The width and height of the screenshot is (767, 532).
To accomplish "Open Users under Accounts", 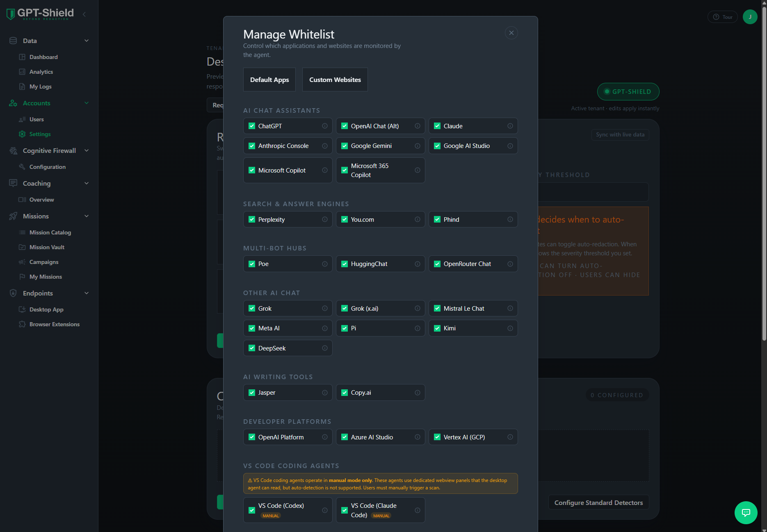I will tap(37, 119).
